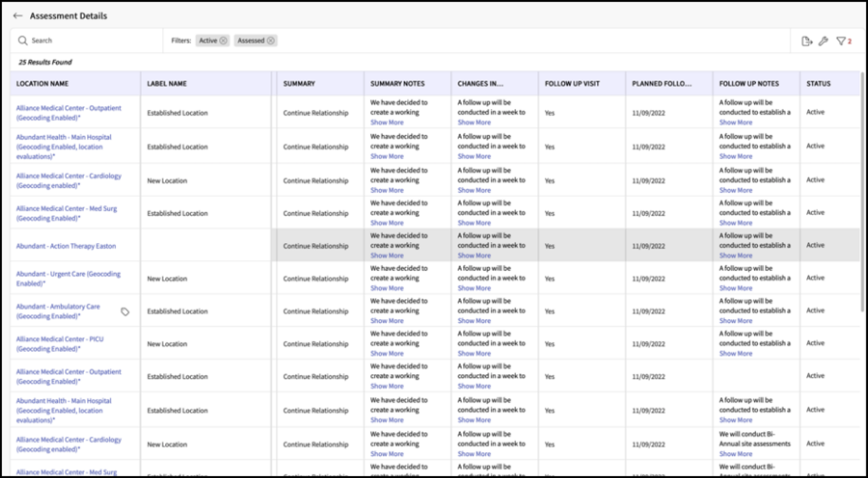
Task: Open Alliance Medical Center - PICU location link
Action: [60, 344]
